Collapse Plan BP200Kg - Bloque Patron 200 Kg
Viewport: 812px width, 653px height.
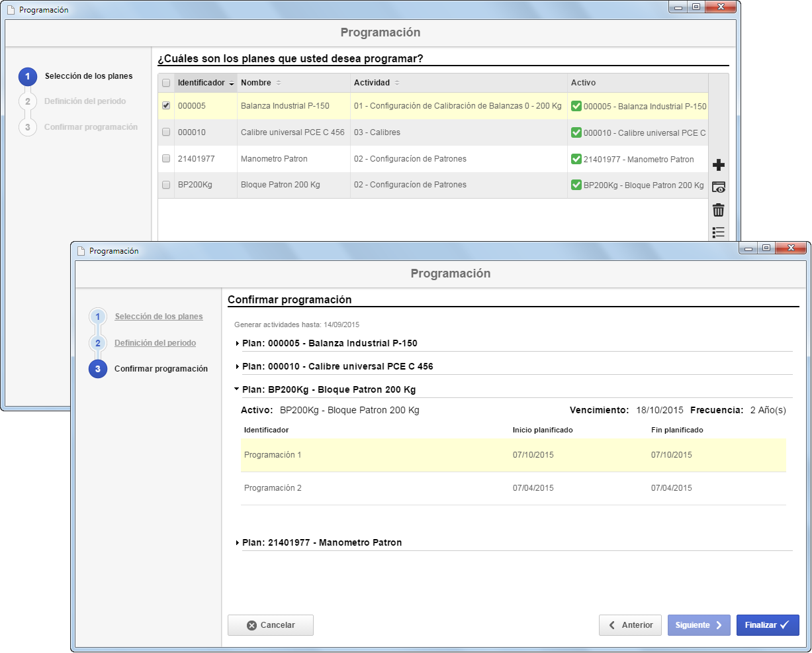point(237,390)
